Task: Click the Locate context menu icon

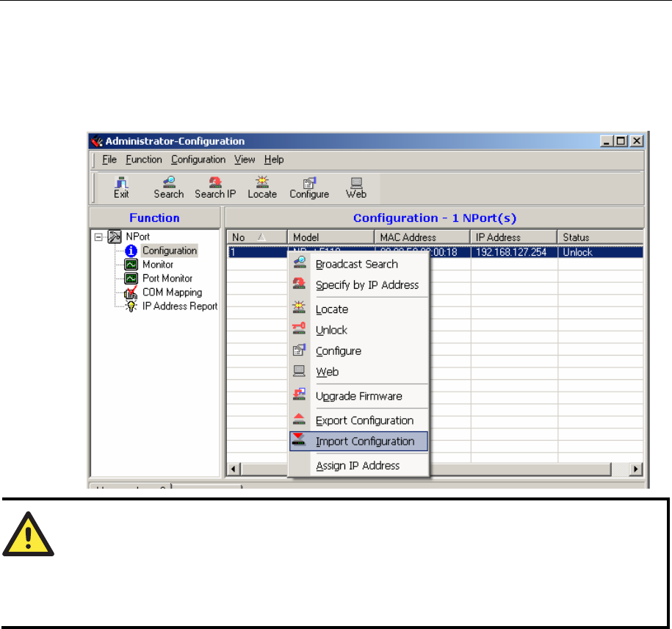Action: coord(299,307)
